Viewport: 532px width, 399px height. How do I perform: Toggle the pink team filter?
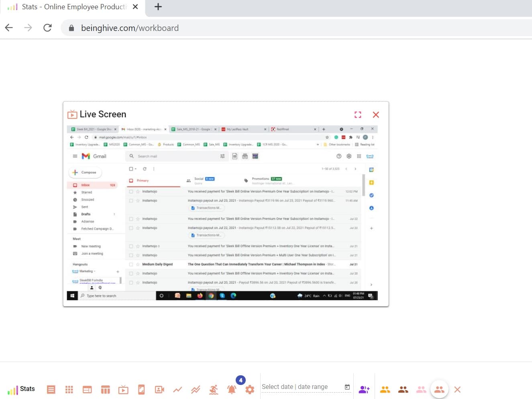(421, 389)
